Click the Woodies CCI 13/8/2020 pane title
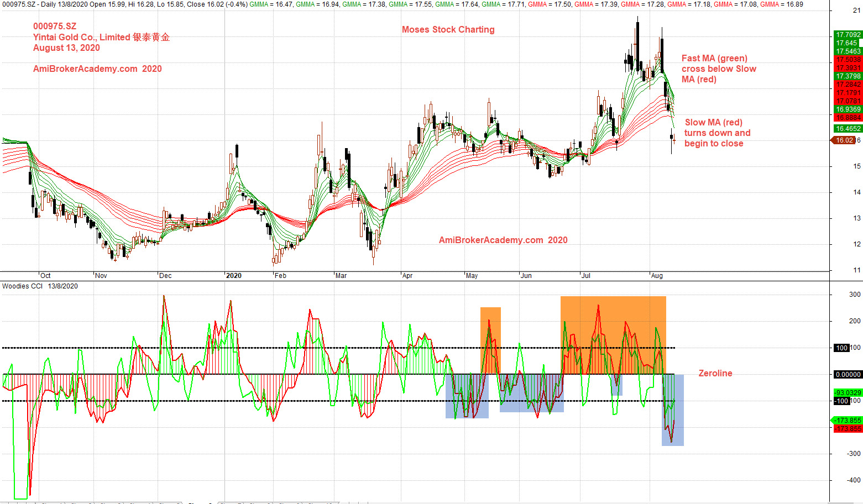The width and height of the screenshot is (863, 504). pos(40,286)
